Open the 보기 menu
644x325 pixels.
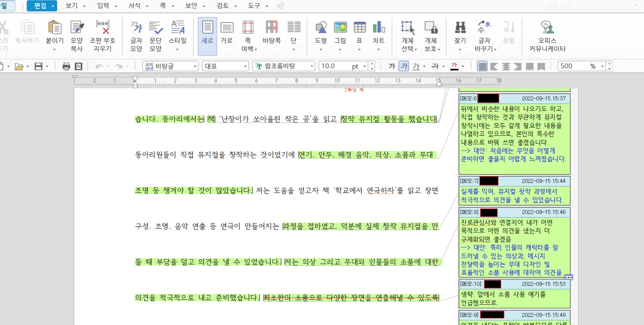click(x=72, y=6)
